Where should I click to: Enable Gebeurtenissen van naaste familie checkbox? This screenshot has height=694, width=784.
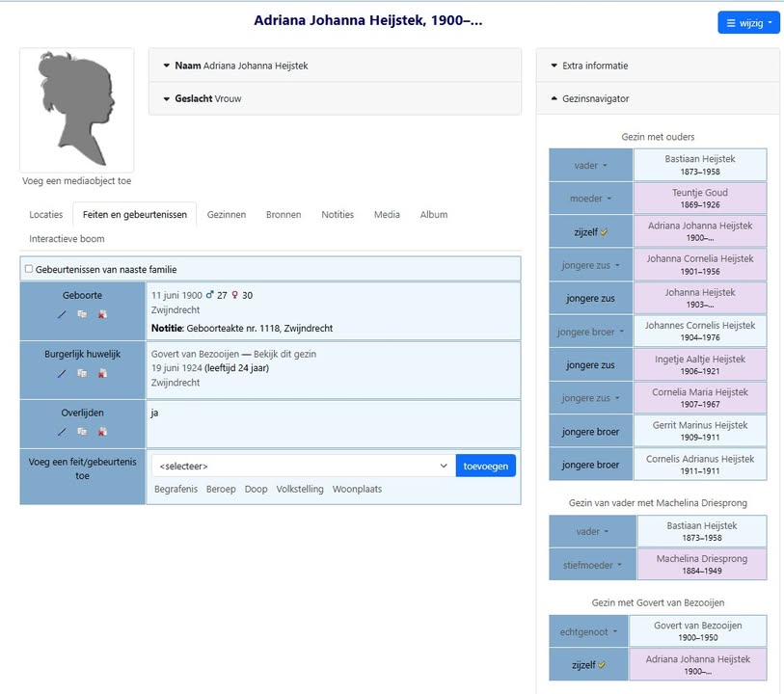pyautogui.click(x=29, y=269)
